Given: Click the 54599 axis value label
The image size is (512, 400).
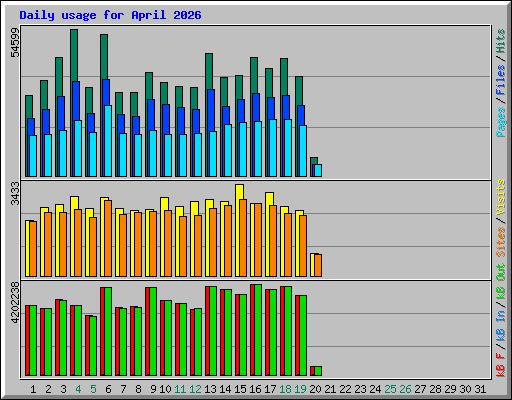Looking at the screenshot, I should coord(15,43).
